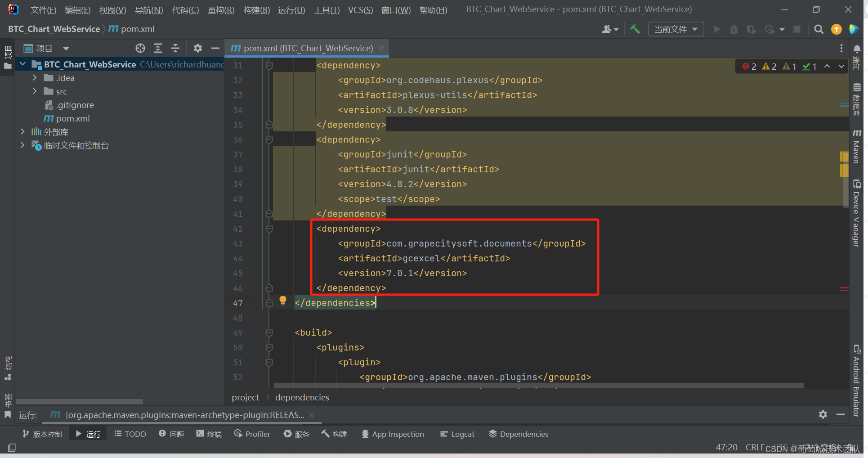The image size is (868, 458).
Task: Open Search Everywhere magnifier icon
Action: coord(819,29)
